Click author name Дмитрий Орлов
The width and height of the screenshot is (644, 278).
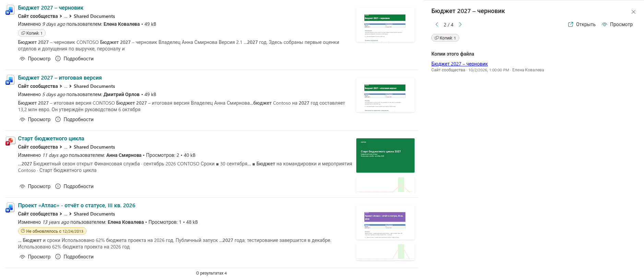pyautogui.click(x=121, y=94)
